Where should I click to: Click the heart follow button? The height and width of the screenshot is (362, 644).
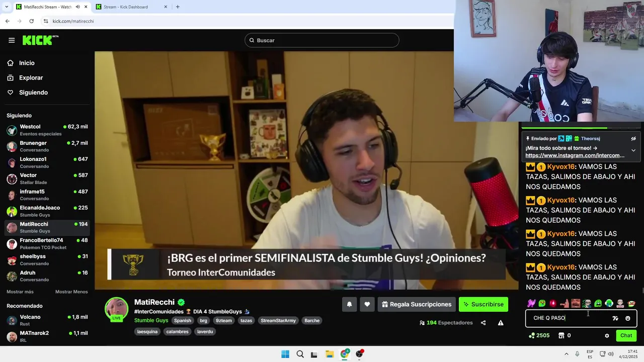tap(367, 304)
